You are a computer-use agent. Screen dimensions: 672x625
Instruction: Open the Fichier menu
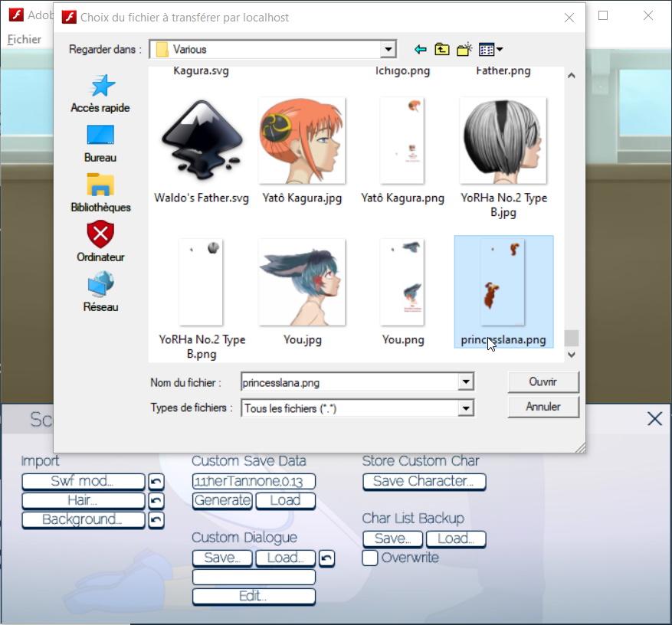[x=24, y=40]
